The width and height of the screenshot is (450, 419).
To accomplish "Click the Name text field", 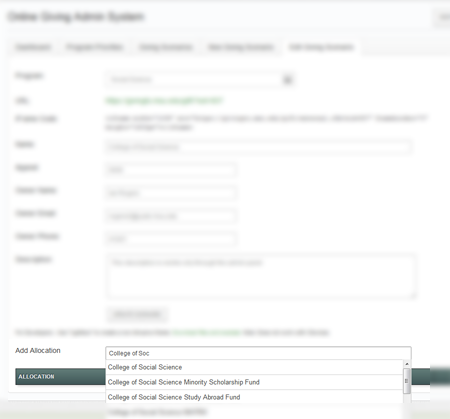I will (258, 147).
